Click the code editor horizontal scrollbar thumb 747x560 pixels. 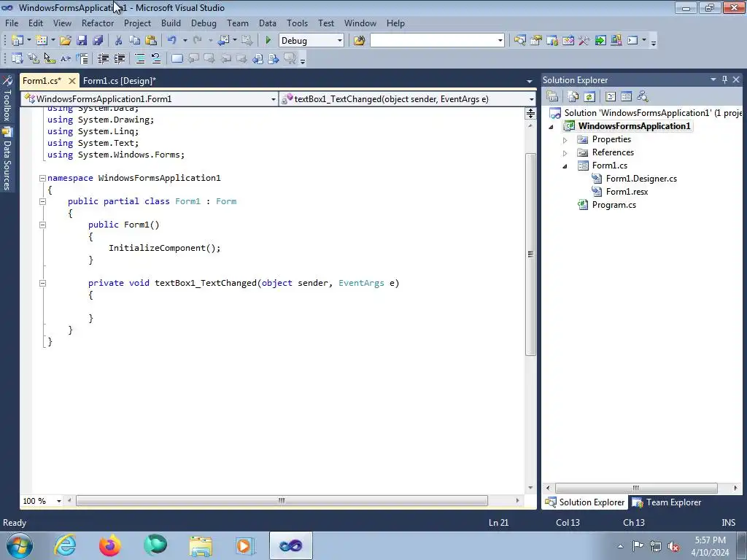pos(282,500)
